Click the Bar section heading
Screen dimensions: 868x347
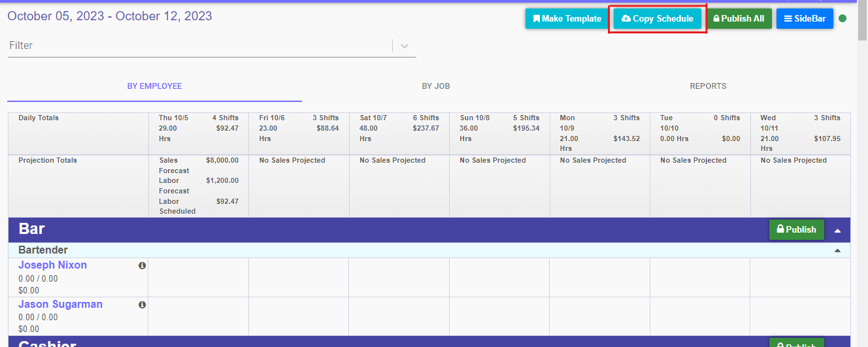pyautogui.click(x=32, y=229)
